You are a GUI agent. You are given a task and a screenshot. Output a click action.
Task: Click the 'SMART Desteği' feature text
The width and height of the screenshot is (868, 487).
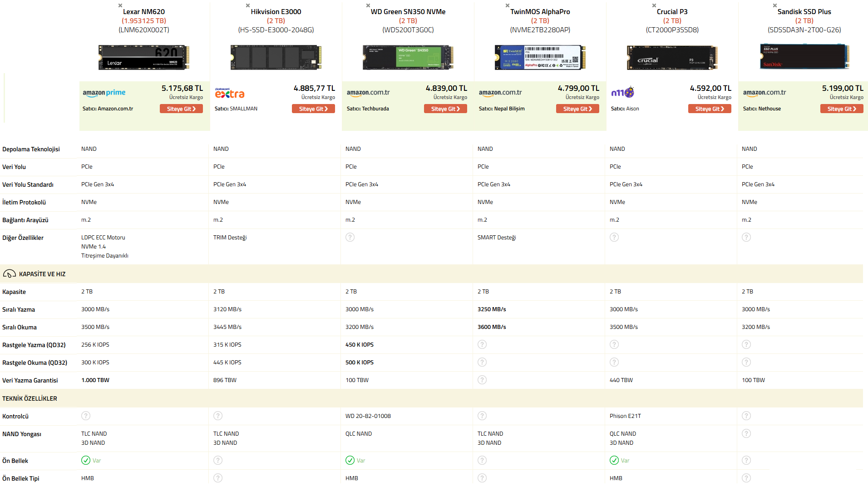(497, 238)
